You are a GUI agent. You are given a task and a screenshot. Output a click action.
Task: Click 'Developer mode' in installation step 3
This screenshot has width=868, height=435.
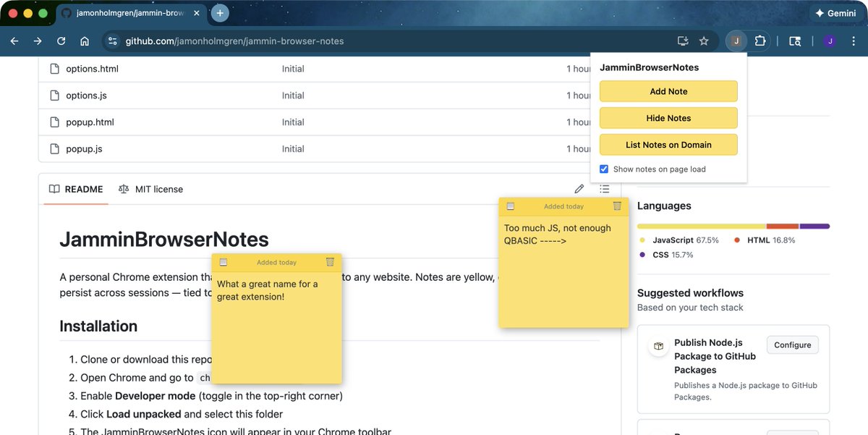[155, 396]
